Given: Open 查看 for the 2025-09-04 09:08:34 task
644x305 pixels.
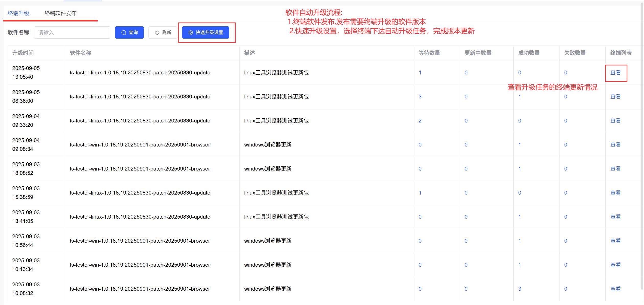Looking at the screenshot, I should [615, 145].
